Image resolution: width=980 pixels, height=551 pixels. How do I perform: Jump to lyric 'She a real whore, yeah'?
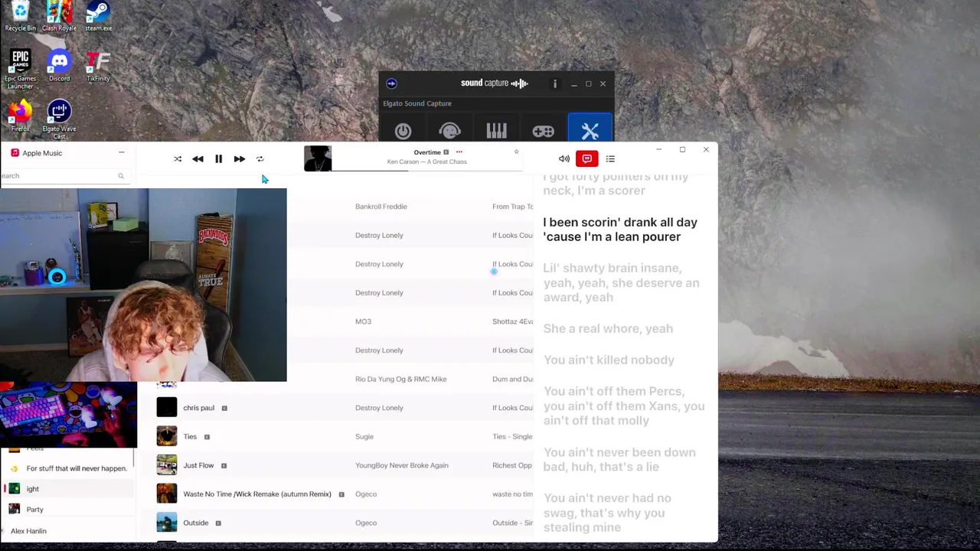click(x=608, y=329)
